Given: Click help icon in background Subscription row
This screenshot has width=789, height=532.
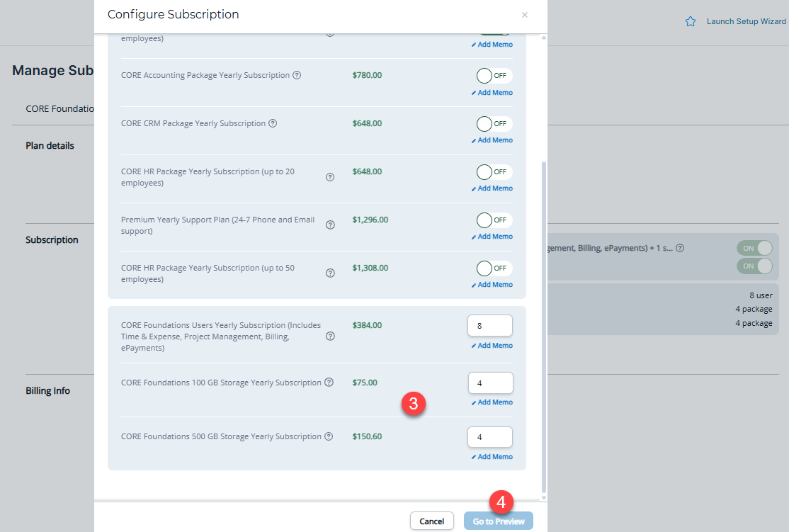Looking at the screenshot, I should 680,248.
